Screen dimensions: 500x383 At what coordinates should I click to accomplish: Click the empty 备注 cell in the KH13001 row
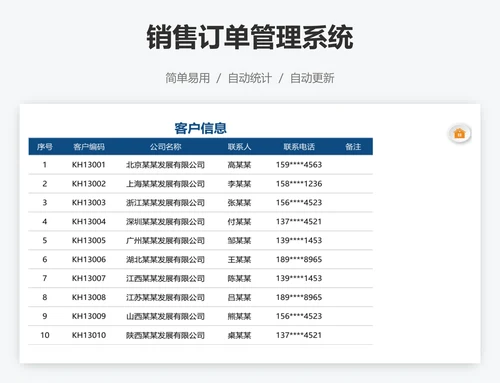(353, 165)
